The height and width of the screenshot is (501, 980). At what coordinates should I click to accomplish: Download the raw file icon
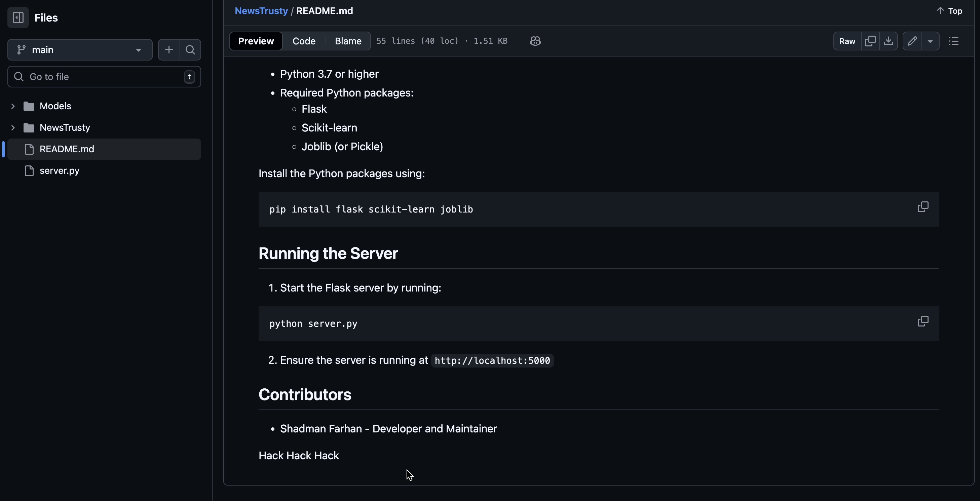tap(888, 41)
